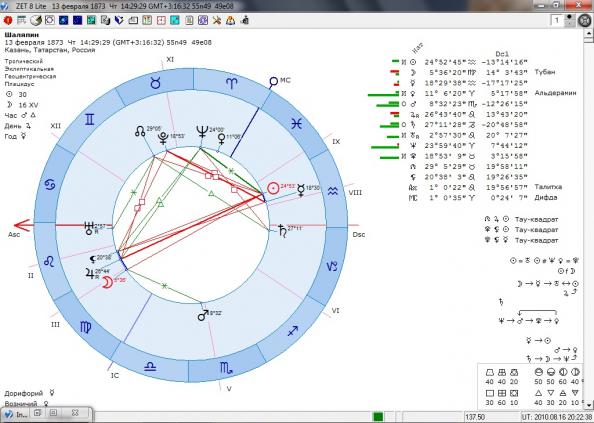Click the person at desk toolbar icon

point(244,20)
